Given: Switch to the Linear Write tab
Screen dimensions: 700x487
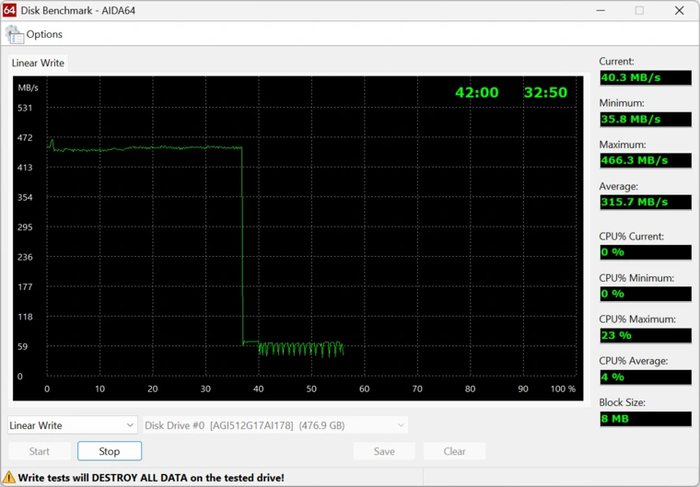Looking at the screenshot, I should click(38, 63).
